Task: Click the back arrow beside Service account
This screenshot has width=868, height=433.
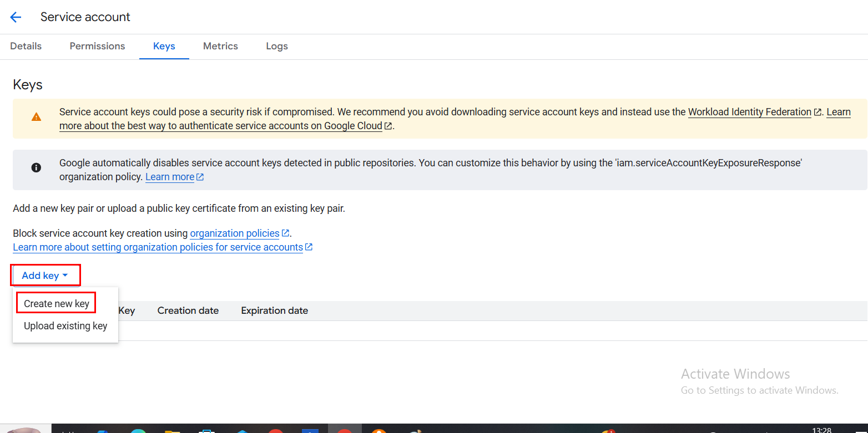Action: 16,17
